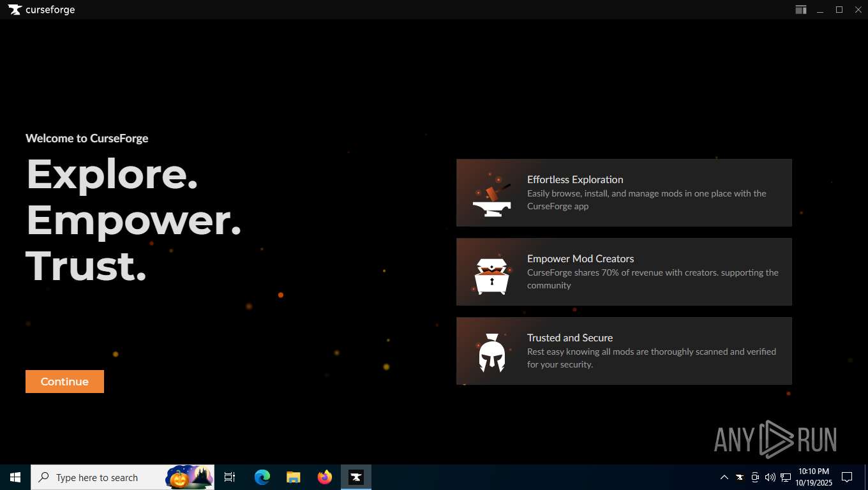Click the meet now camera tray icon
The height and width of the screenshot is (490, 868).
point(755,477)
